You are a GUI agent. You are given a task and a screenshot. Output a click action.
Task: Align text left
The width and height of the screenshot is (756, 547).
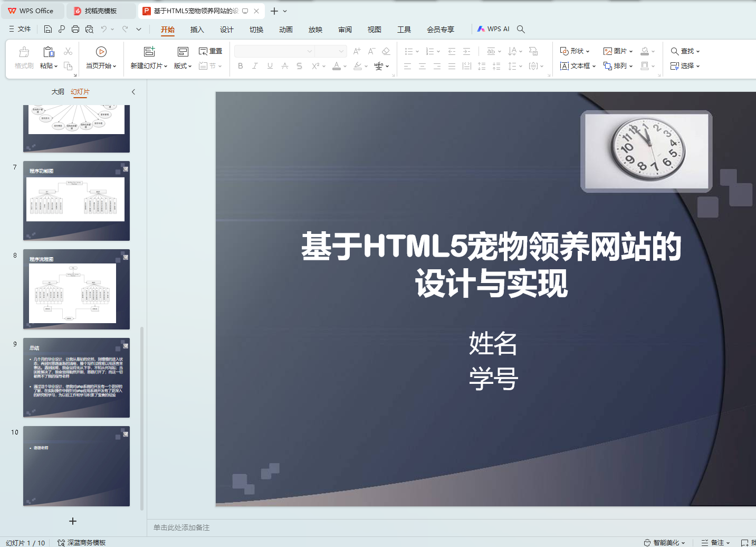[x=407, y=66]
